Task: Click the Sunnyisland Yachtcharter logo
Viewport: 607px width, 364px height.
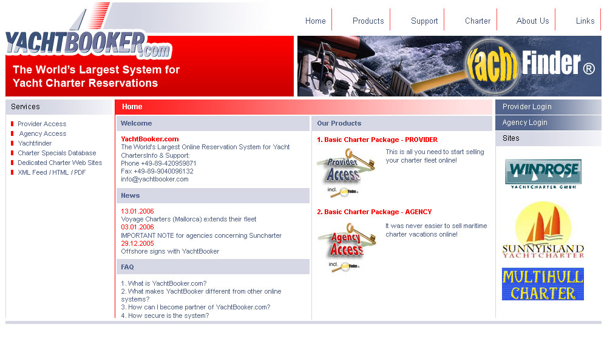Action: click(x=543, y=229)
